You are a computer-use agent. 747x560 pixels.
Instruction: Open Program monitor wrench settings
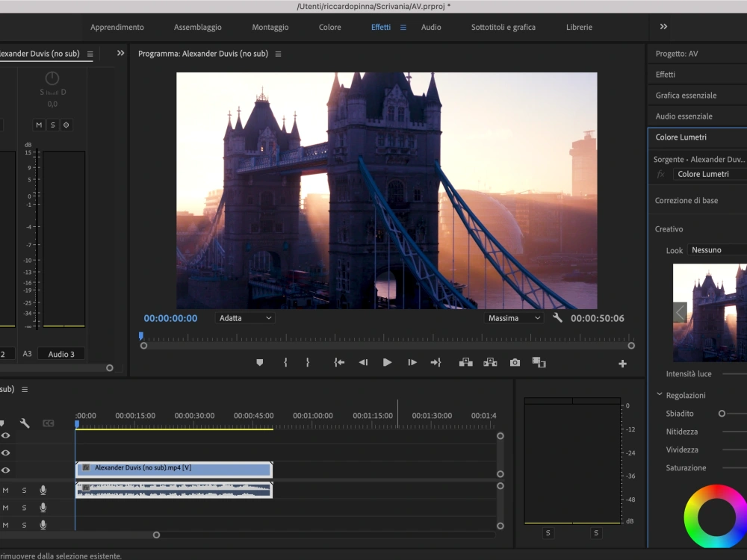(557, 318)
